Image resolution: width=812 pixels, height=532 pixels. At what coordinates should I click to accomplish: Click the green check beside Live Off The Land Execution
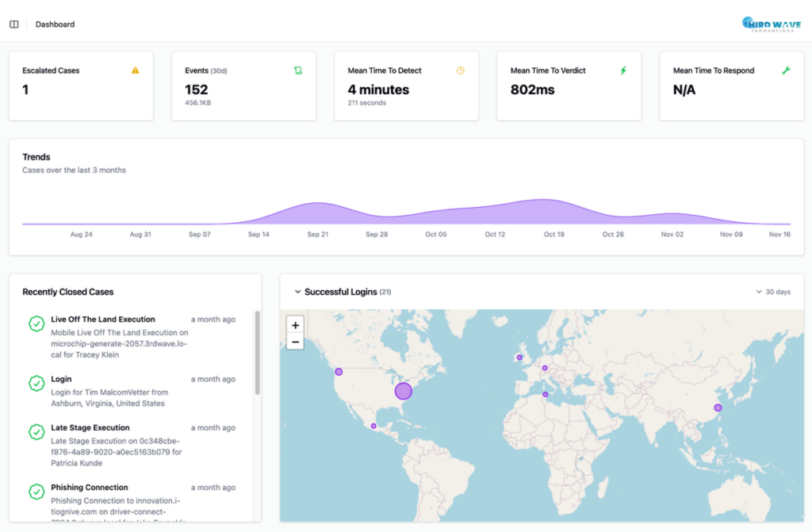pyautogui.click(x=36, y=323)
